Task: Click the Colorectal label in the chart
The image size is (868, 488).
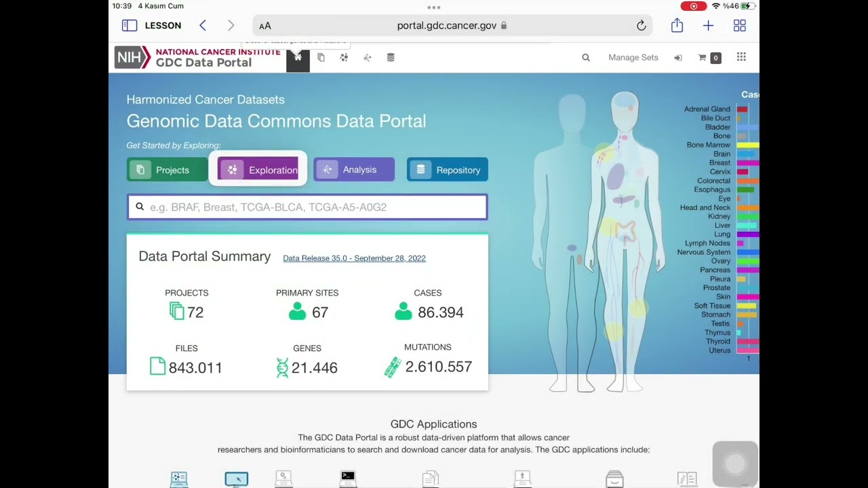Action: 713,181
